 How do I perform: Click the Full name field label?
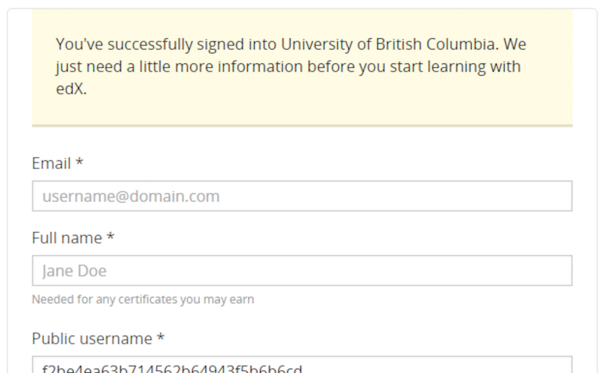(73, 238)
